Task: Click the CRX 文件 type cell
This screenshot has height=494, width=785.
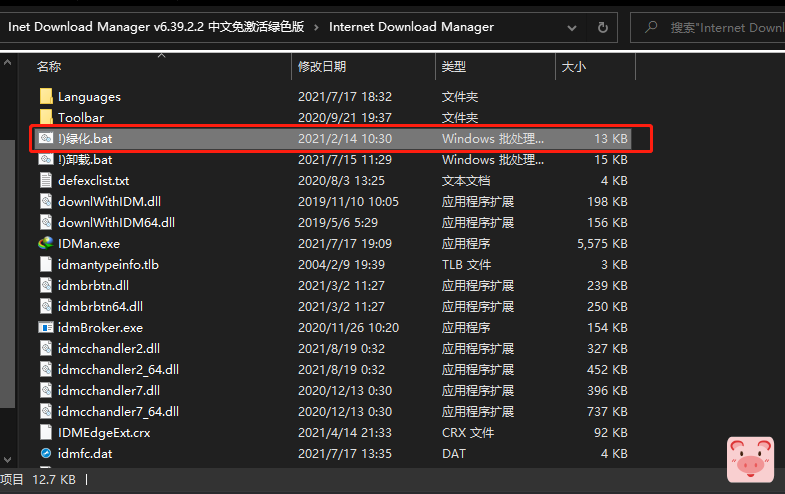Action: (468, 433)
